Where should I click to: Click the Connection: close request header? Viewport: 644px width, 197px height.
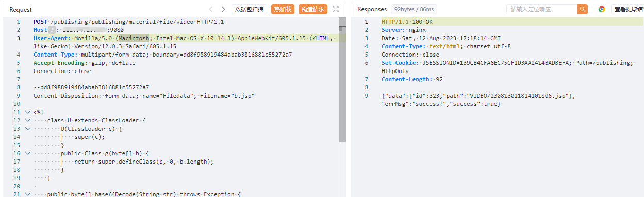coord(62,71)
